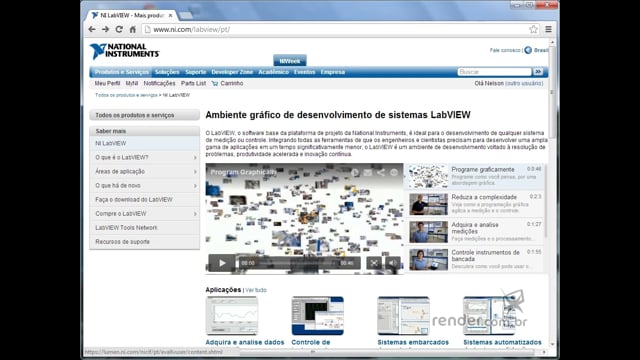
Task: Click Fale conosco link
Action: tap(505, 50)
